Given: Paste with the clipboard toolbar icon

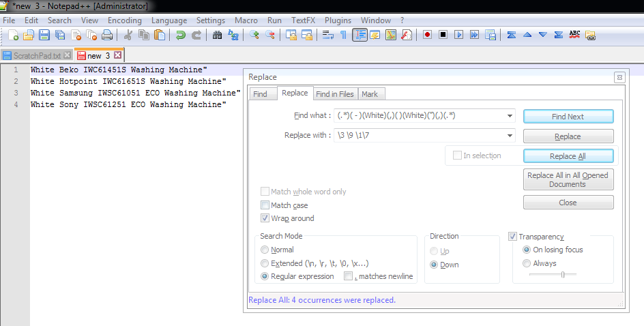Looking at the screenshot, I should pyautogui.click(x=160, y=35).
